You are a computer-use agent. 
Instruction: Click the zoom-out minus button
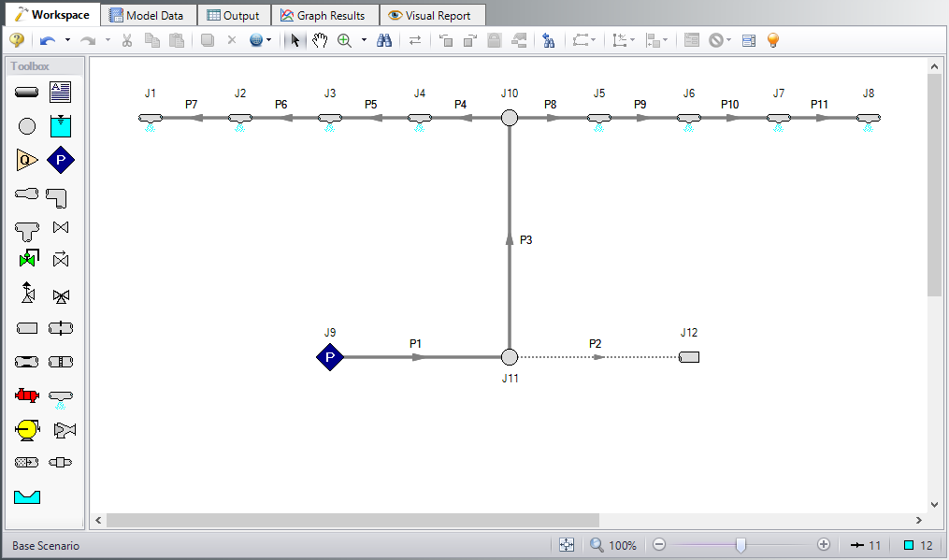(658, 545)
